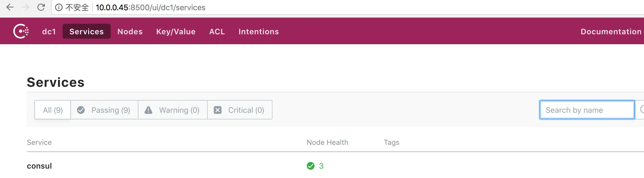This screenshot has height=178, width=644.
Task: Click the browser forward arrow
Action: tap(25, 7)
